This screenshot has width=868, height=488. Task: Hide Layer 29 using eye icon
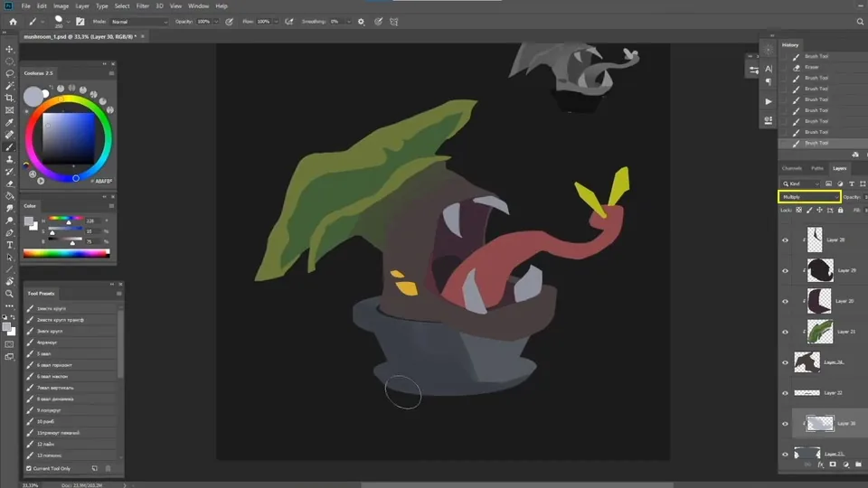tap(785, 270)
